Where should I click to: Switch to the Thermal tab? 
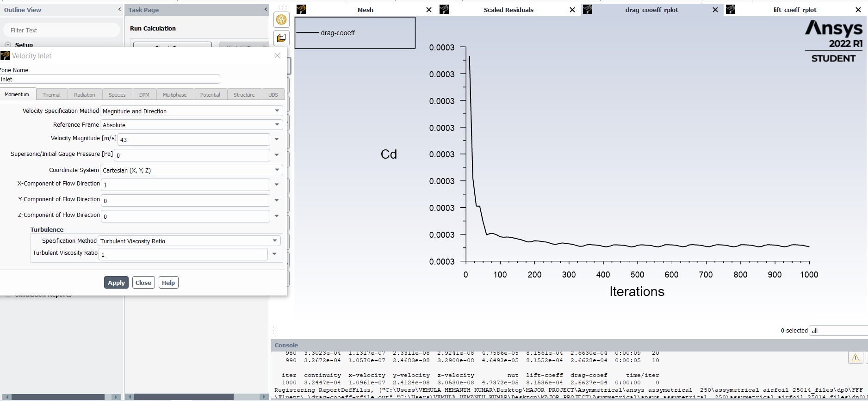click(x=51, y=94)
